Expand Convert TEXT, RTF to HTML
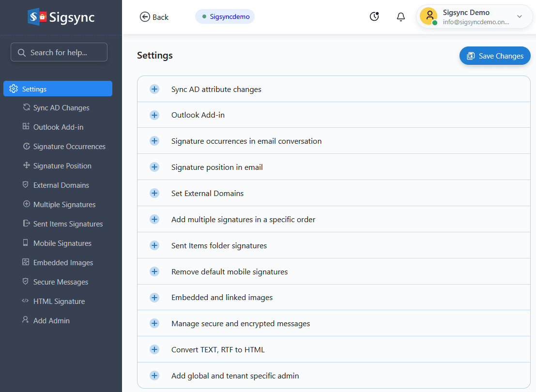This screenshot has height=392, width=536. 154,349
